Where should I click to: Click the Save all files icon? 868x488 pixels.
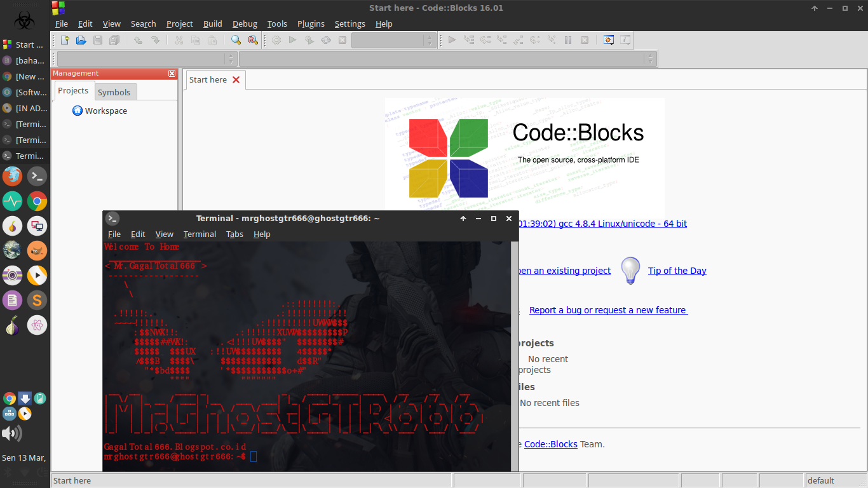click(x=114, y=40)
